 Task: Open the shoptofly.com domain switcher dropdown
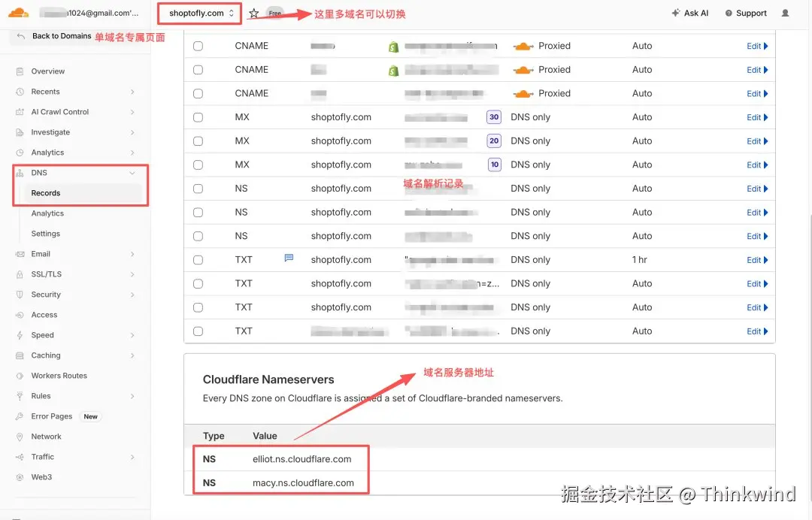(200, 14)
